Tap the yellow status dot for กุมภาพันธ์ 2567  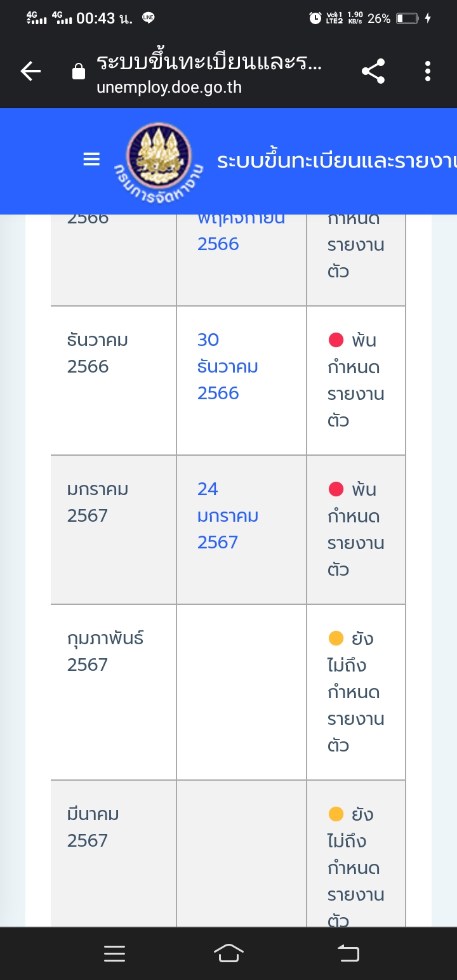tap(336, 639)
